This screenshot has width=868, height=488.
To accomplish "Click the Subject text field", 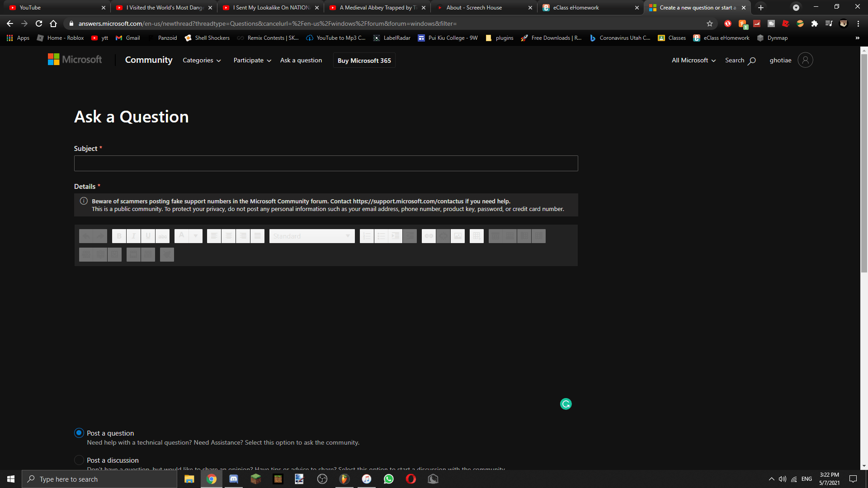I will tap(325, 163).
